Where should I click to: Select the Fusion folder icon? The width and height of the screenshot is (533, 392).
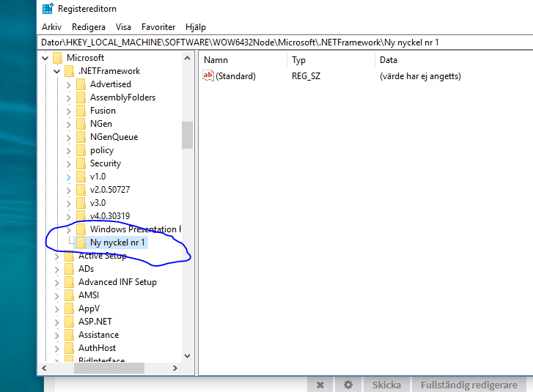pyautogui.click(x=81, y=111)
